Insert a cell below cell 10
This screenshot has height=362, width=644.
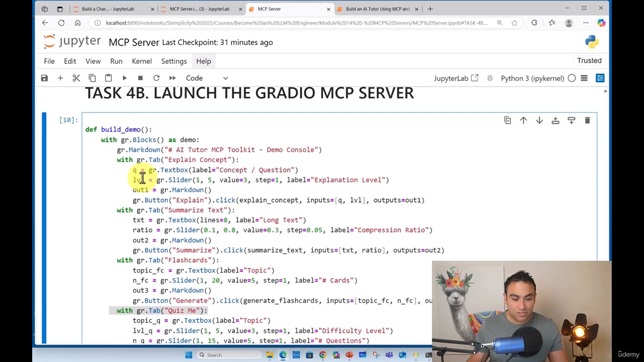pos(571,120)
